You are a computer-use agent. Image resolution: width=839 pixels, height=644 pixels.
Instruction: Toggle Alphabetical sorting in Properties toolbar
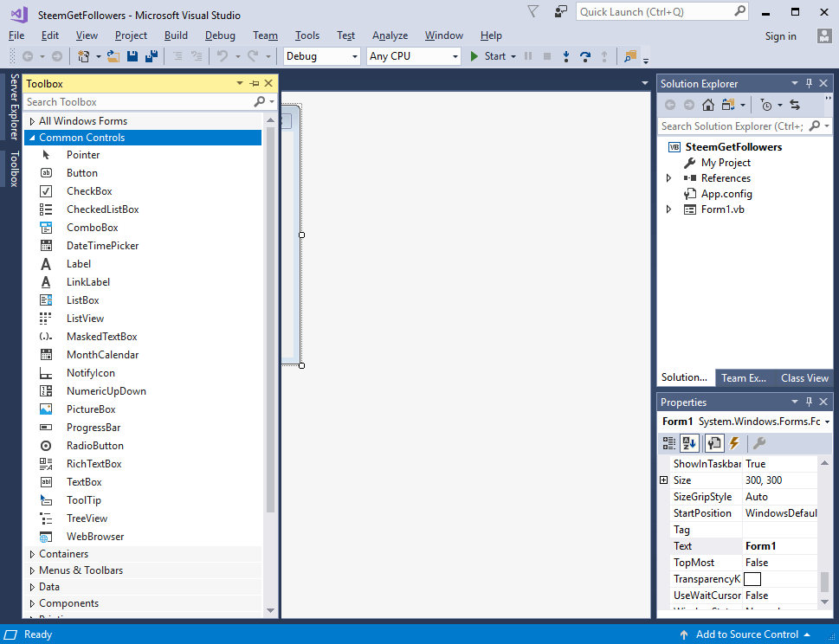[689, 443]
